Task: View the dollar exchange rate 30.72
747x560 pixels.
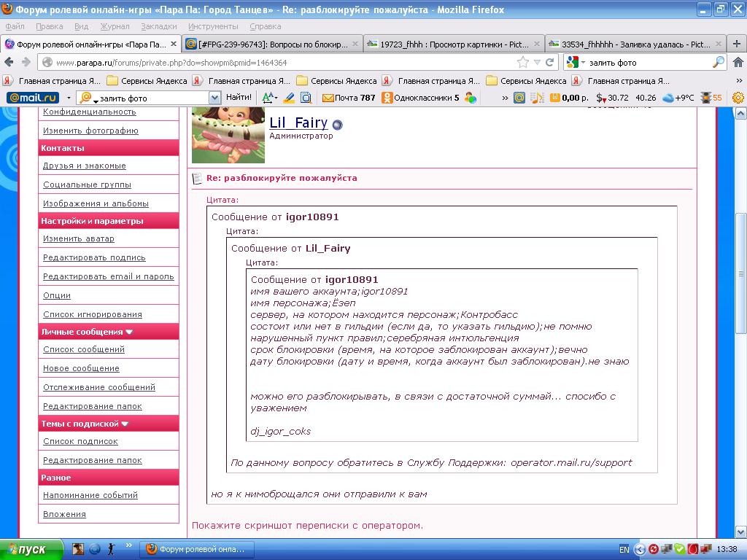Action: [612, 98]
